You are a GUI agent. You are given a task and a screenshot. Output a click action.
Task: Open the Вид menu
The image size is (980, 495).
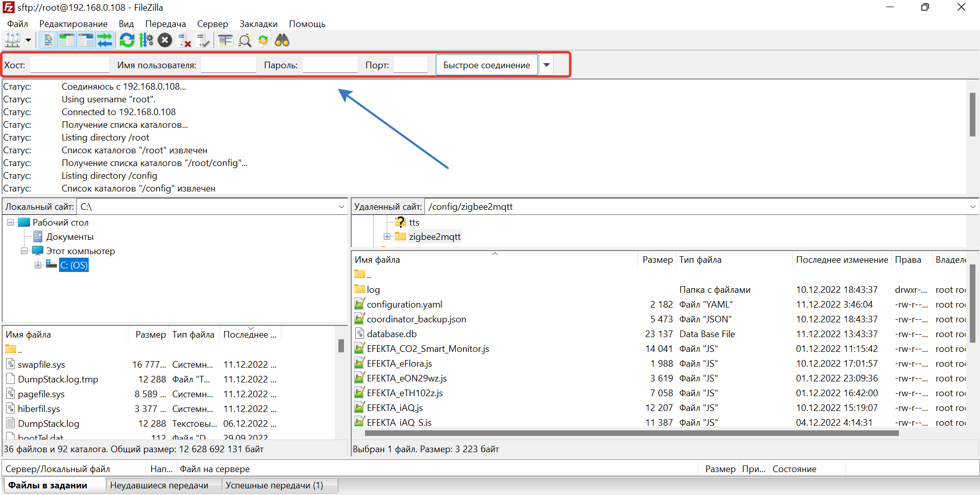(126, 24)
